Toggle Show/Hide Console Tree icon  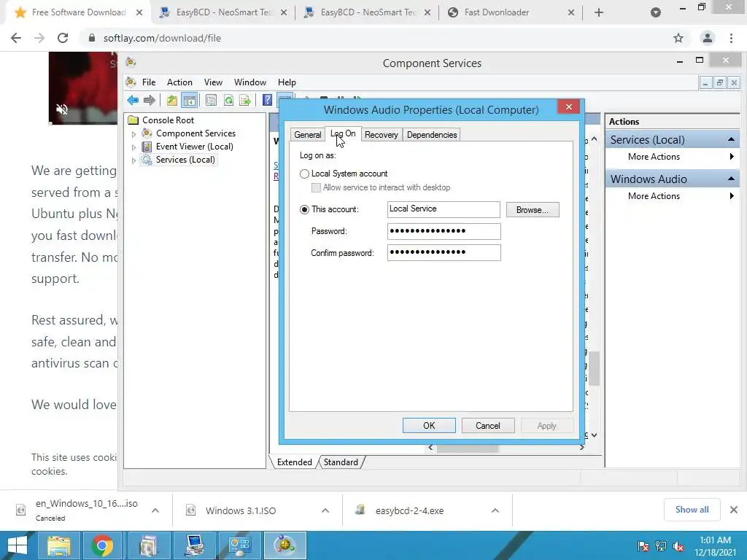pos(189,100)
